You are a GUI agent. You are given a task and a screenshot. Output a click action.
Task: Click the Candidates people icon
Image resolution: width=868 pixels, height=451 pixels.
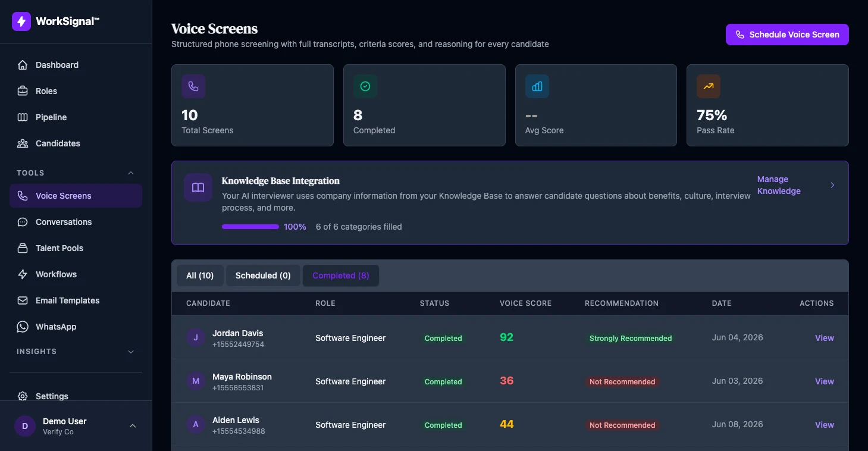[23, 143]
